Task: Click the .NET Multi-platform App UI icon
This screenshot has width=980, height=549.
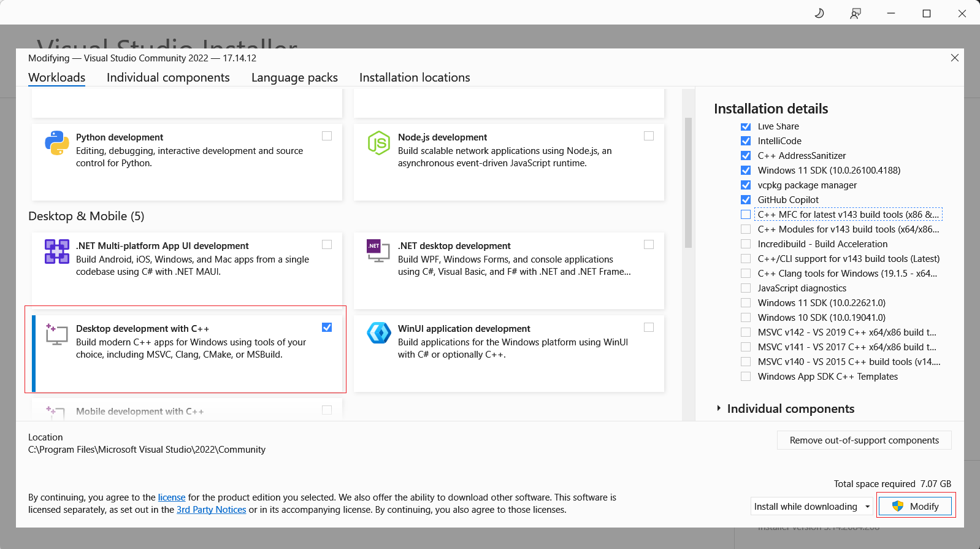Action: pos(57,251)
